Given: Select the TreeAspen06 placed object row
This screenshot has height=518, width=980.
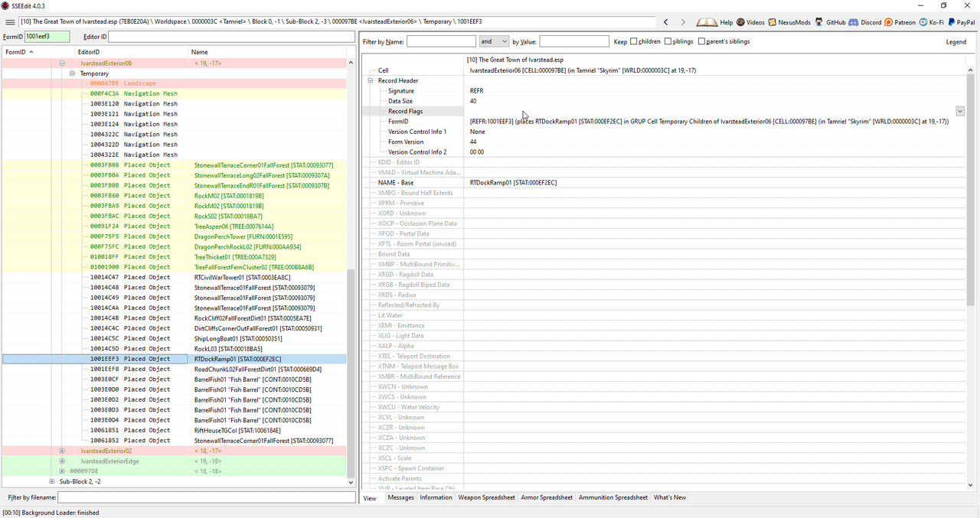Looking at the screenshot, I should coord(175,226).
